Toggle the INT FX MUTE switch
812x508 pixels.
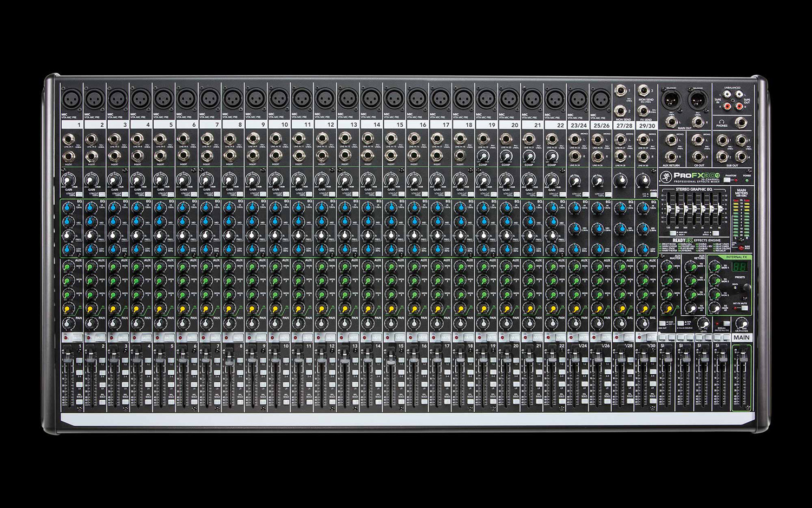click(745, 308)
